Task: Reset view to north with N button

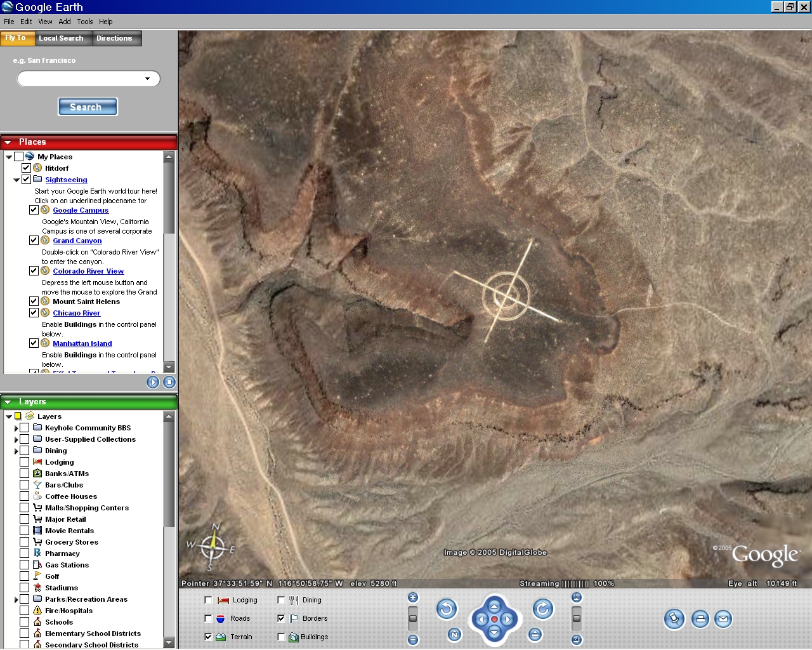Action: pyautogui.click(x=454, y=634)
